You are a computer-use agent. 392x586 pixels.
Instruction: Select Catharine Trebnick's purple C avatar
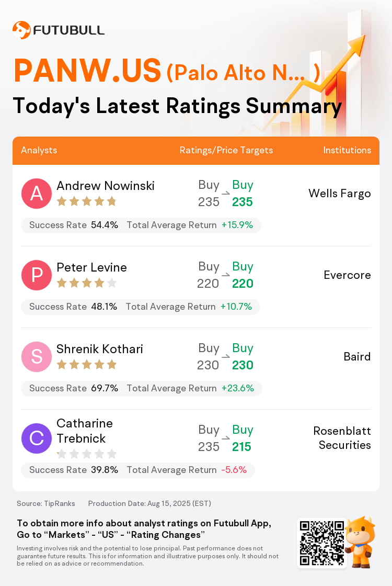[x=36, y=438]
